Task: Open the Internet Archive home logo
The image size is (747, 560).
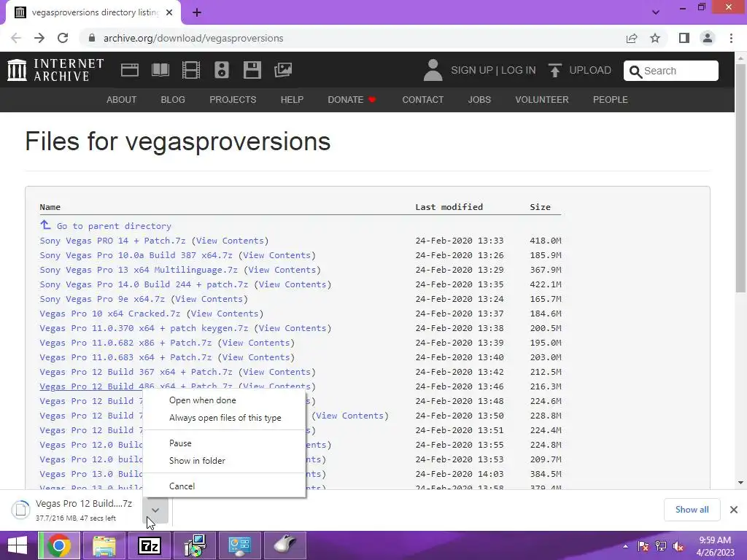Action: (x=55, y=70)
